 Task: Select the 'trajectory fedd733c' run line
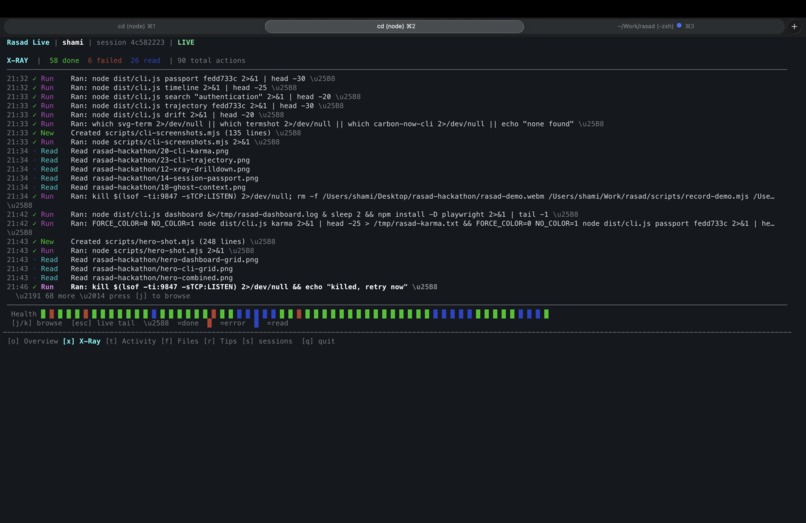(x=175, y=106)
